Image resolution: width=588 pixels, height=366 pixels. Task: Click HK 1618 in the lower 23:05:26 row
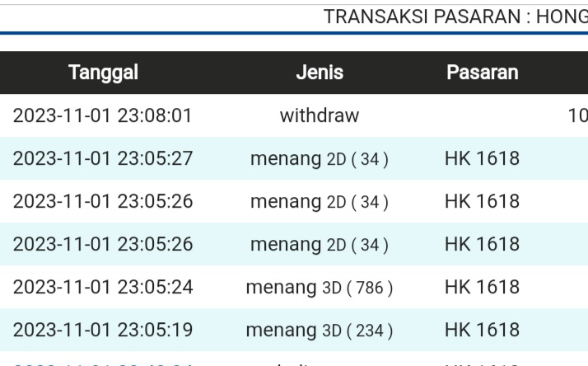tap(482, 244)
